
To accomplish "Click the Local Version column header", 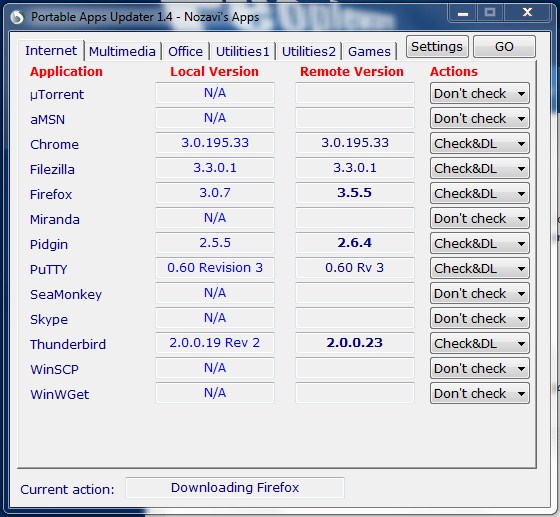I will point(214,72).
